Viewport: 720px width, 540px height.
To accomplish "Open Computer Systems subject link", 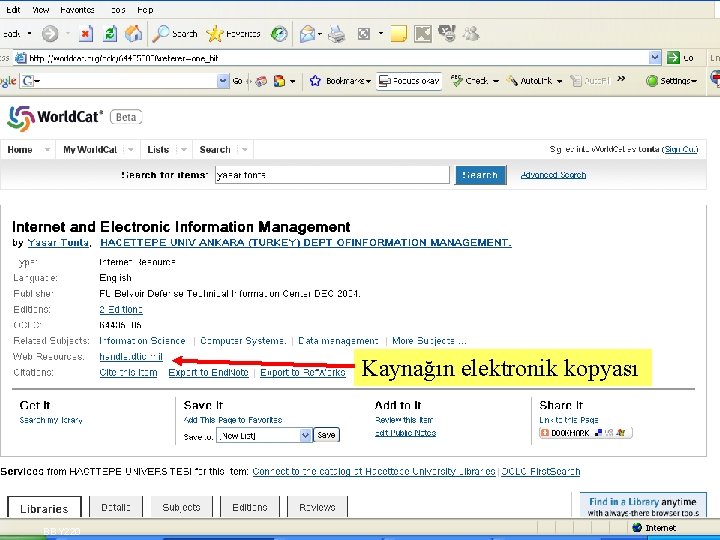I will (243, 341).
